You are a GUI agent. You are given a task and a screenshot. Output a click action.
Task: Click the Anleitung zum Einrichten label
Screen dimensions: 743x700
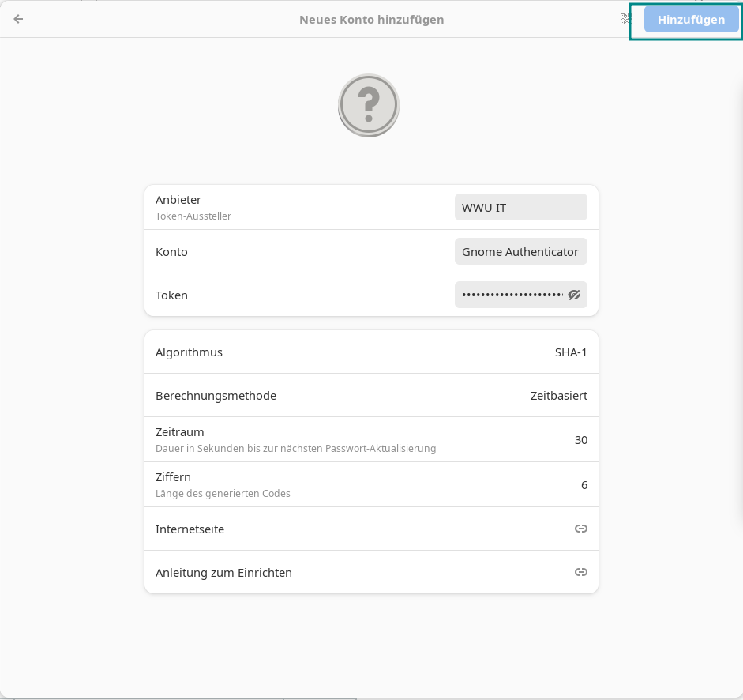click(x=223, y=573)
